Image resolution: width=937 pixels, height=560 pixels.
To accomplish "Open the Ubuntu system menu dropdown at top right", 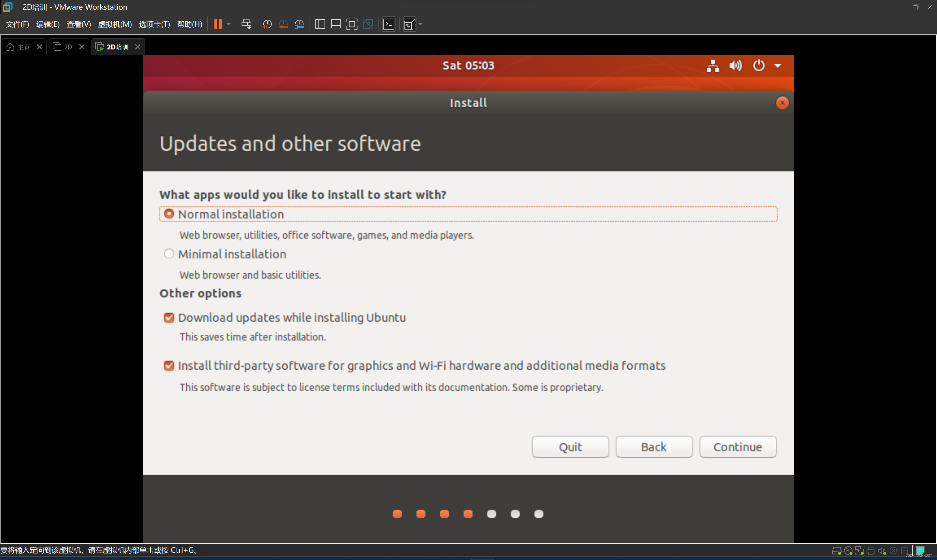I will coord(778,65).
